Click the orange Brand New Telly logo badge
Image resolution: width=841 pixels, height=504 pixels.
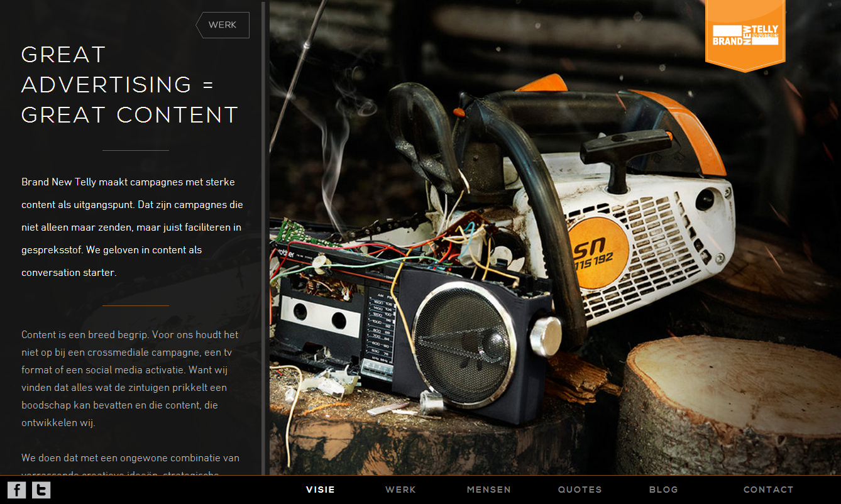[745, 34]
